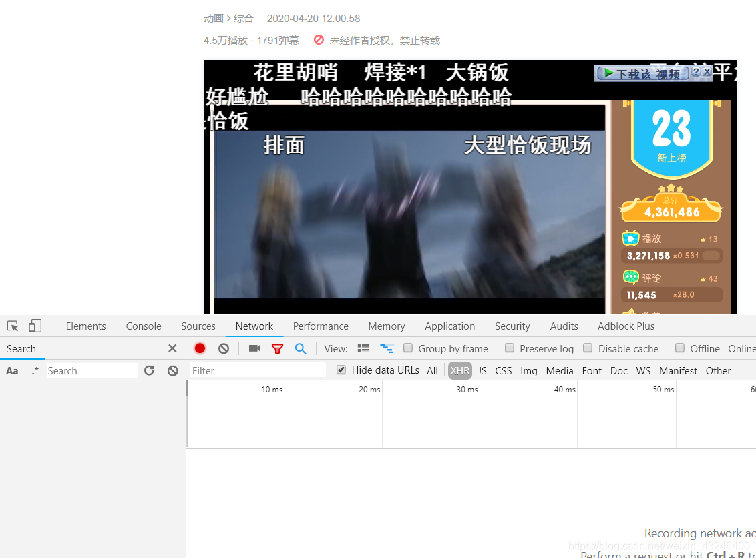756x558 pixels.
Task: Click the download video play icon
Action: [x=609, y=73]
